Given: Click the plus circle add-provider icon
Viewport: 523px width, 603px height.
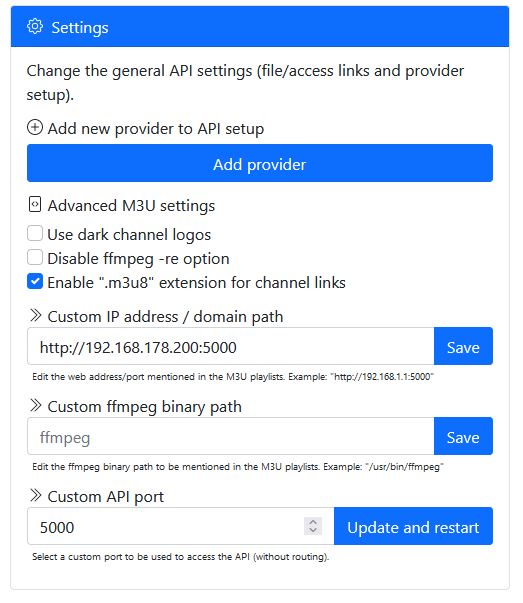Looking at the screenshot, I should [x=35, y=128].
